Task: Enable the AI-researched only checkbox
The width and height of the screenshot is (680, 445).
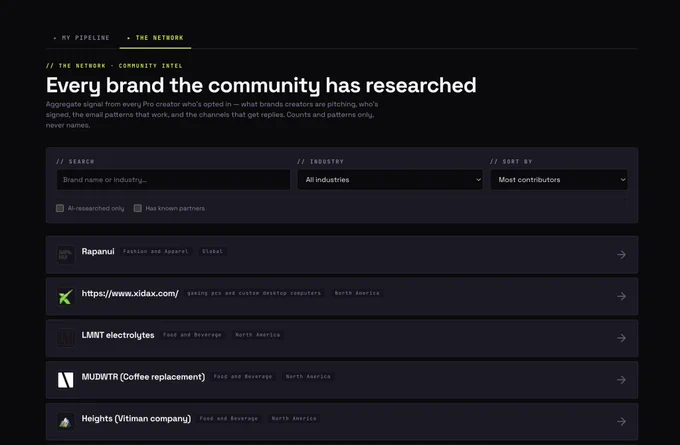Action: coord(60,208)
